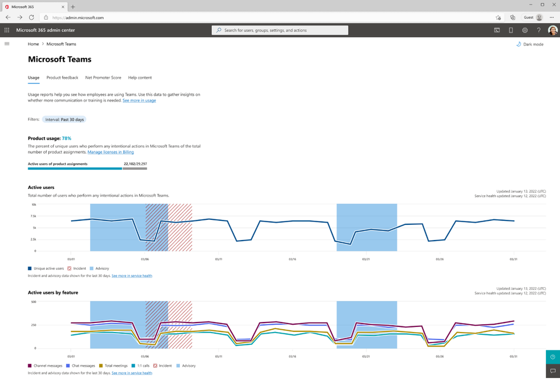Switch to the Net Promoter Score tab
The height and width of the screenshot is (392, 560).
click(103, 77)
